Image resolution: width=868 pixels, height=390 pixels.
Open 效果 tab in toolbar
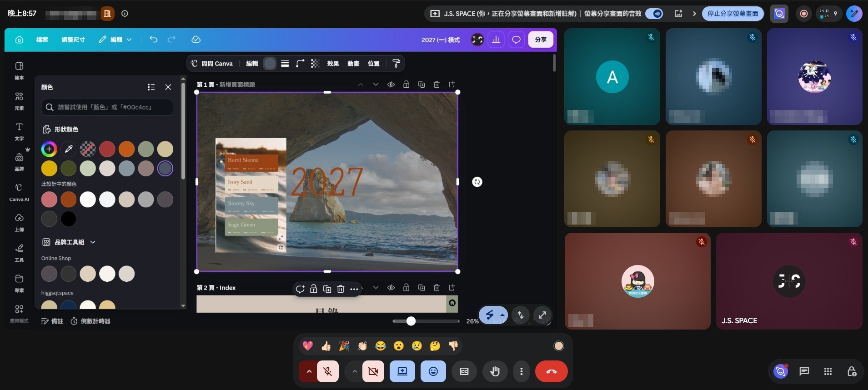click(x=333, y=64)
